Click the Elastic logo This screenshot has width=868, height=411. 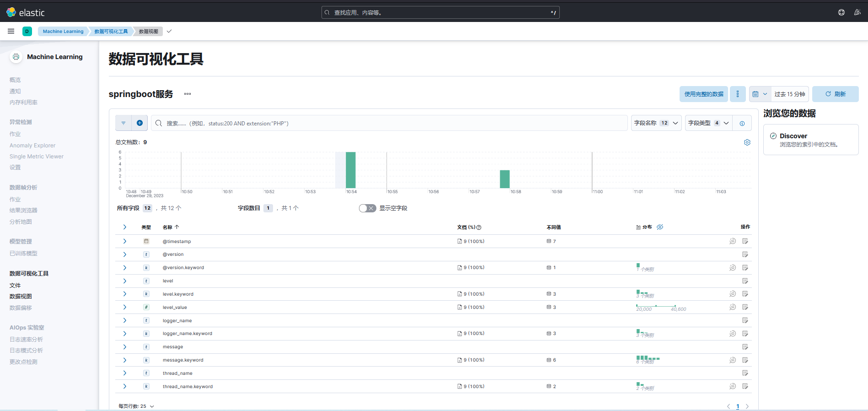tap(26, 12)
